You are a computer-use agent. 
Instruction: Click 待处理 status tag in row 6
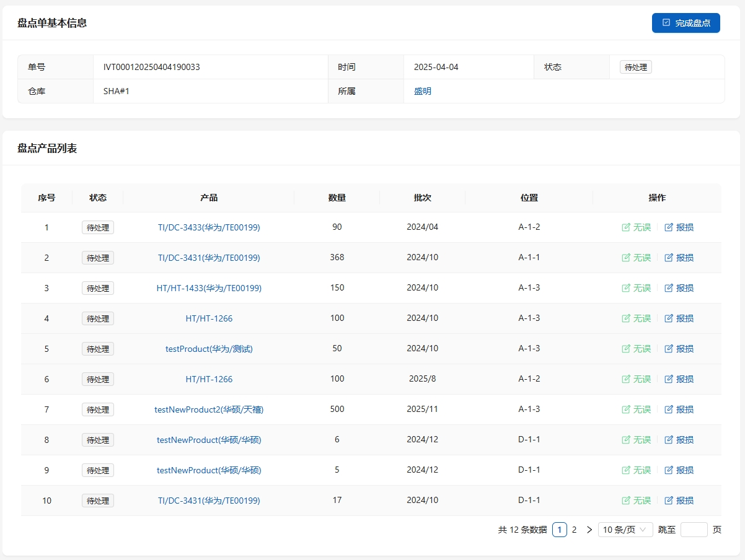pos(98,379)
